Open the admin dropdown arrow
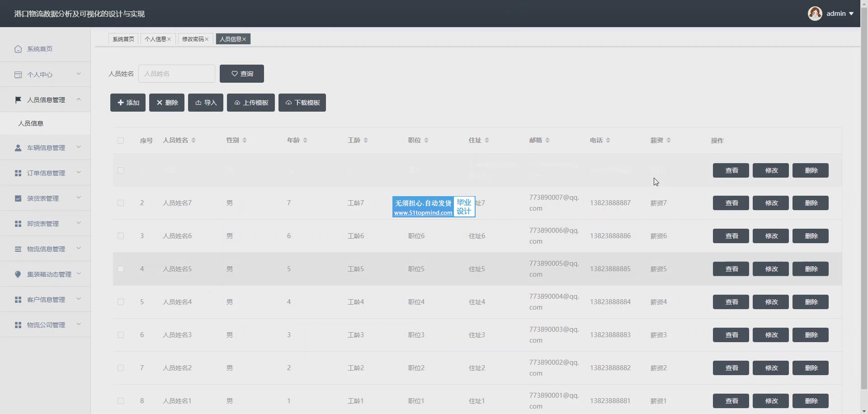 [x=851, y=14]
